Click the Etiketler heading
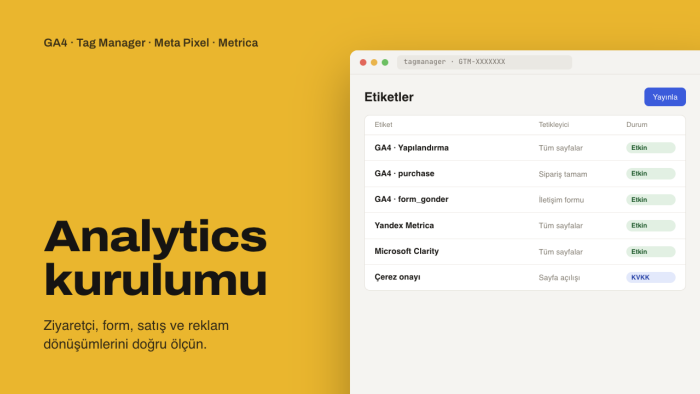Image resolution: width=700 pixels, height=394 pixels. pos(389,97)
